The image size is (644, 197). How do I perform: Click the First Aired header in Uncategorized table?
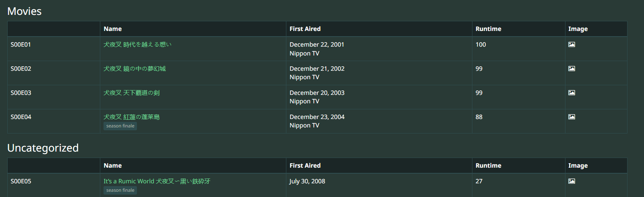tap(305, 166)
